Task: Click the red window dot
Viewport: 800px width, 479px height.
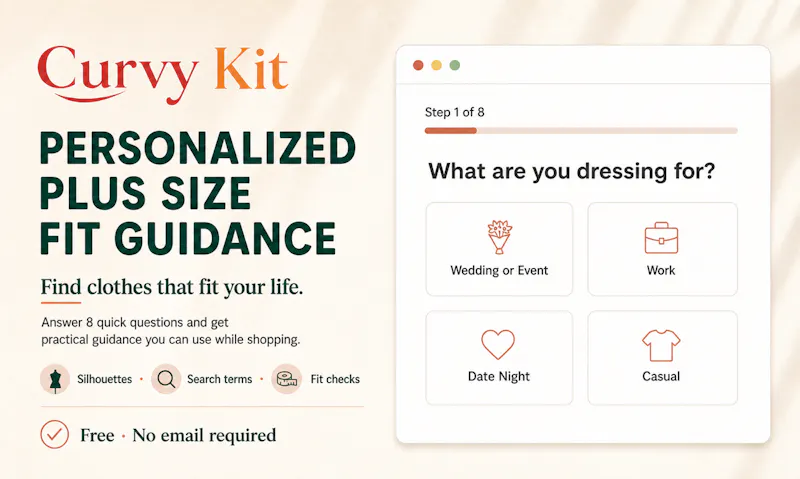Action: [x=418, y=65]
